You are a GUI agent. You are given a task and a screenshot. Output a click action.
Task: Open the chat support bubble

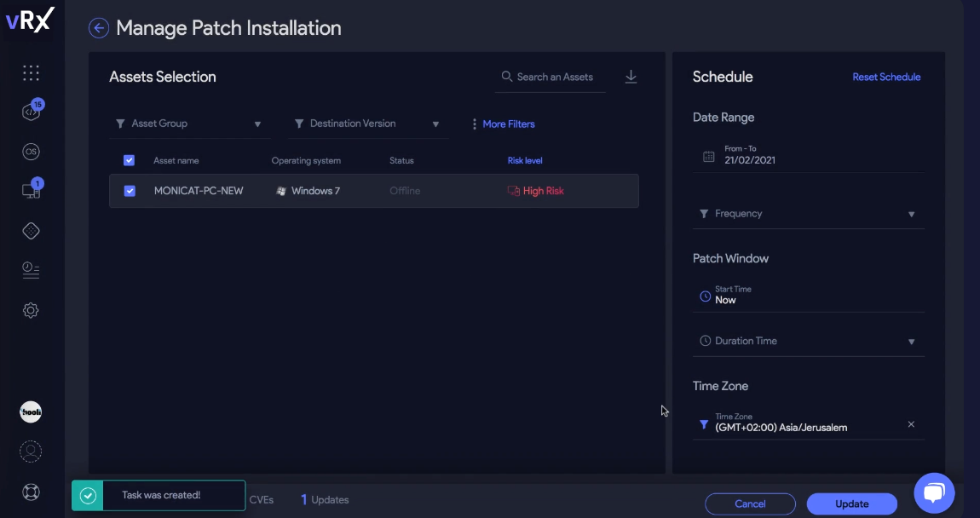(x=934, y=492)
